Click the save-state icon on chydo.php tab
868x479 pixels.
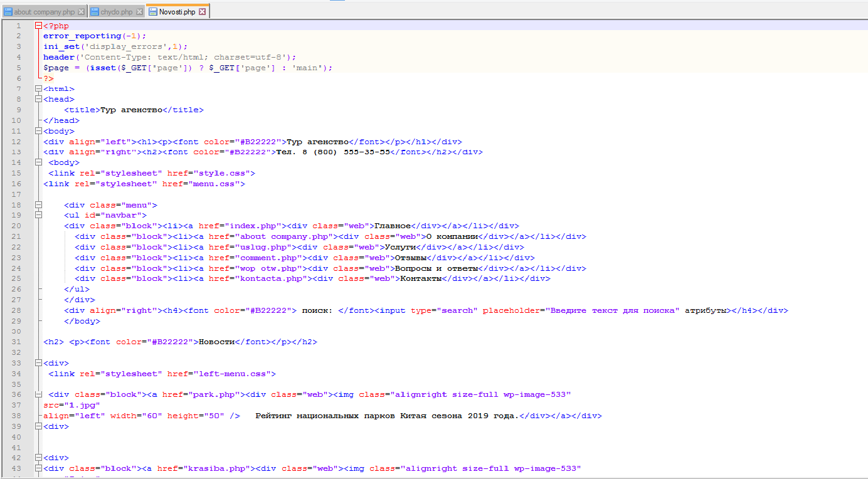[94, 12]
